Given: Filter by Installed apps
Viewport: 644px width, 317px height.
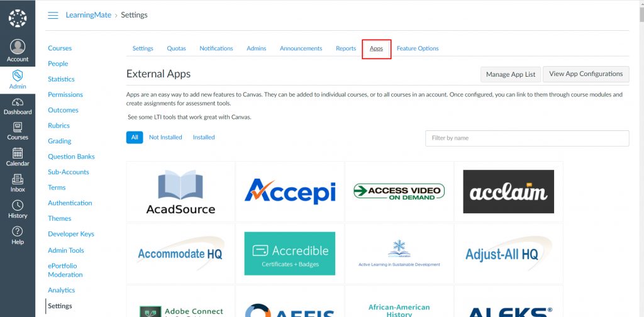Looking at the screenshot, I should click(204, 138).
